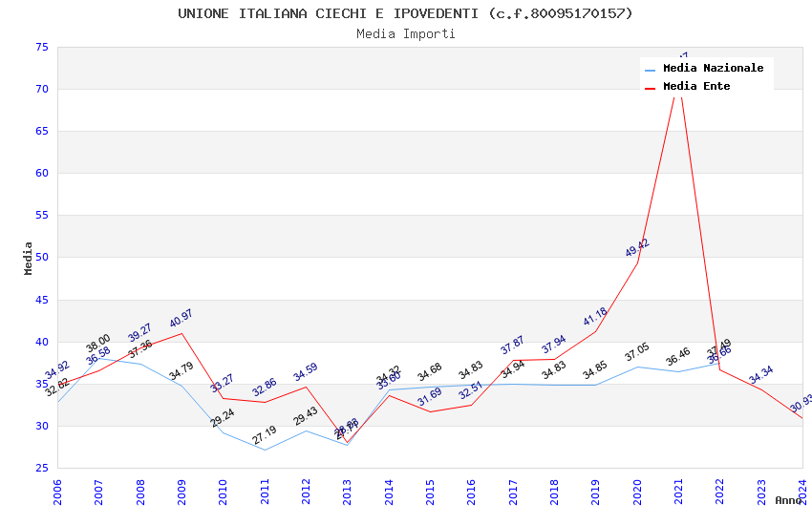Click the Media Ente legend label
This screenshot has width=812, height=525.
(x=696, y=86)
